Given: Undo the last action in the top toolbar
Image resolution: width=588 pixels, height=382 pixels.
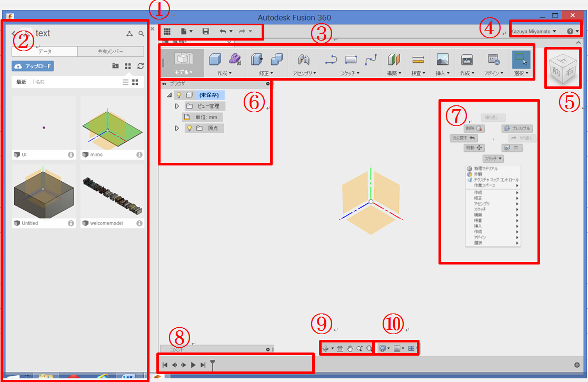Looking at the screenshot, I should click(x=223, y=32).
